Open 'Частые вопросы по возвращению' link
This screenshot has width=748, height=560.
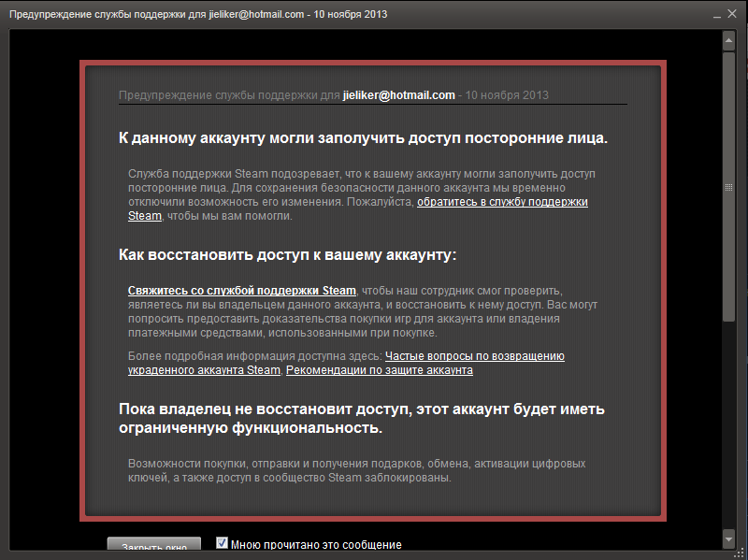click(475, 356)
